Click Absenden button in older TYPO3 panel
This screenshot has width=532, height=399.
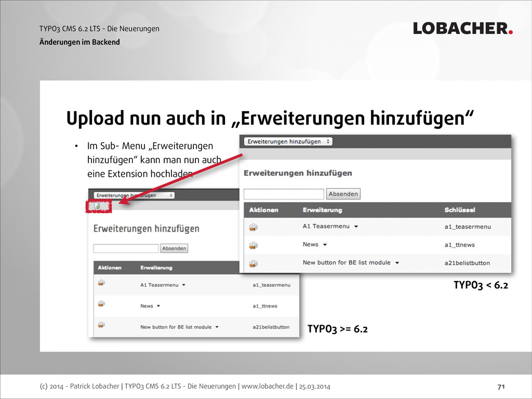coord(343,194)
